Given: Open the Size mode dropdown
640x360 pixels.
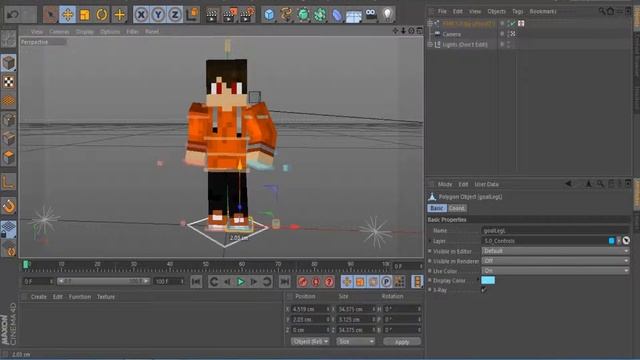Looking at the screenshot, I should (x=356, y=342).
